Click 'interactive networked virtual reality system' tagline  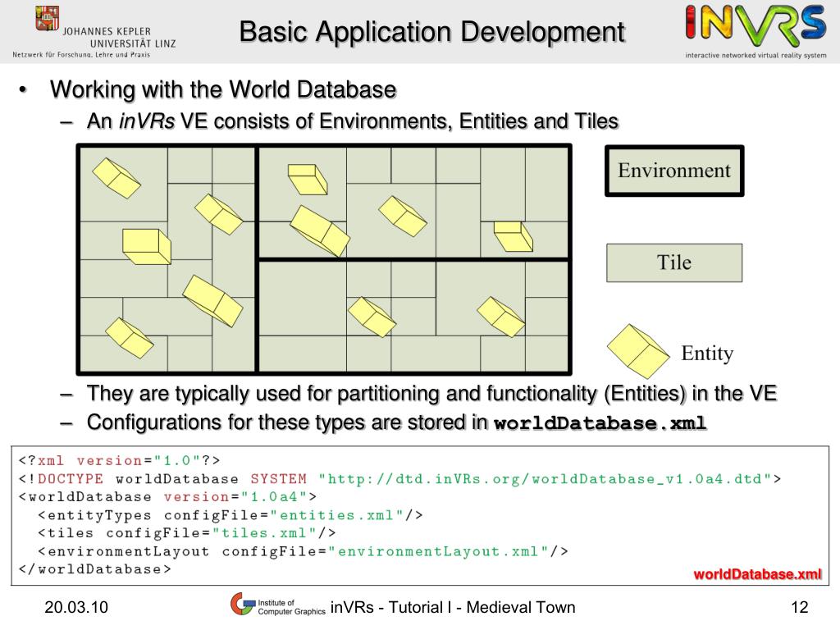tap(756, 55)
